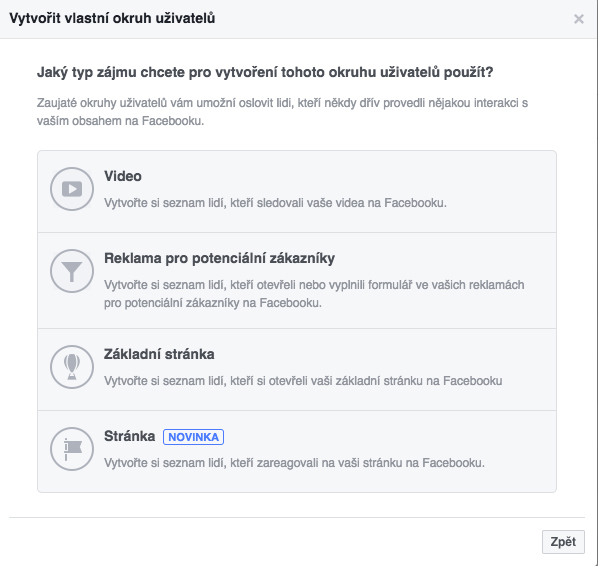
Task: Click the description about vyplnili formulář
Action: (314, 294)
